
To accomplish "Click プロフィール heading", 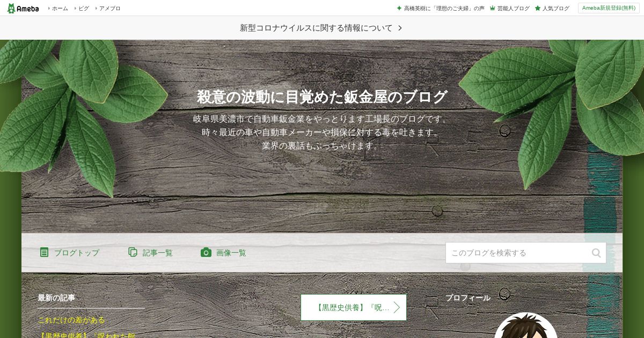I will click(x=468, y=298).
